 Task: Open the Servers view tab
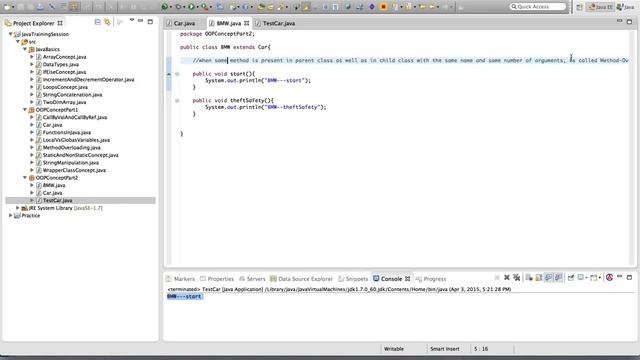pyautogui.click(x=252, y=279)
